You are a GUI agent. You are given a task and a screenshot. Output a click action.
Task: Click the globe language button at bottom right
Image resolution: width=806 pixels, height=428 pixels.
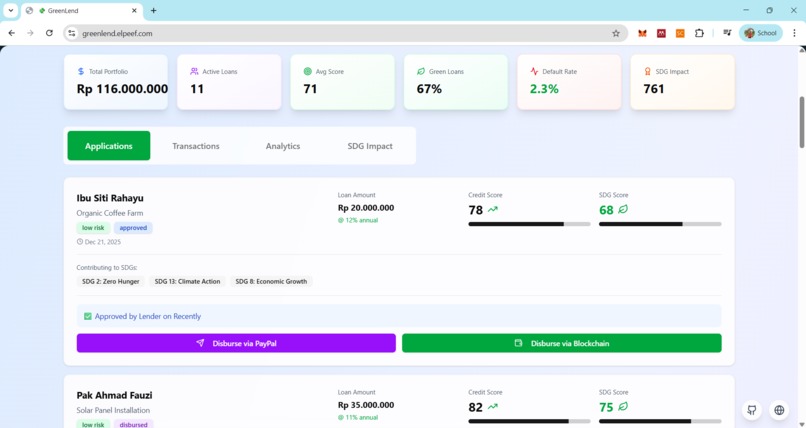point(779,410)
